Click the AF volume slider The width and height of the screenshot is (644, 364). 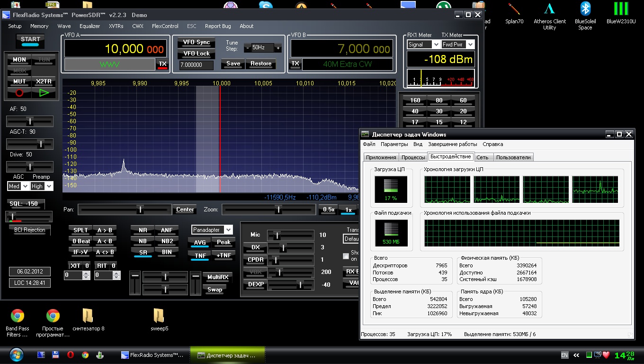30,121
